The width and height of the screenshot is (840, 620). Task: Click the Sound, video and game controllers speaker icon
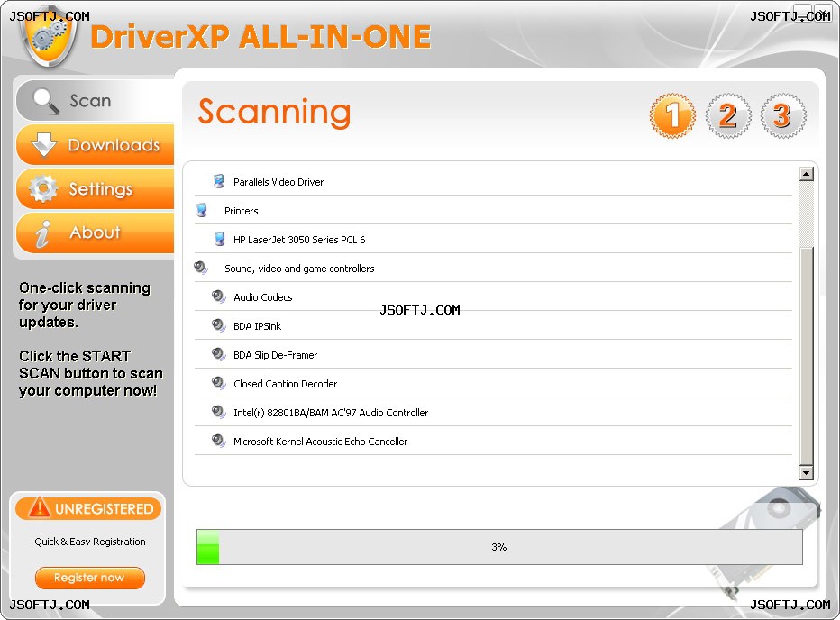tap(201, 268)
